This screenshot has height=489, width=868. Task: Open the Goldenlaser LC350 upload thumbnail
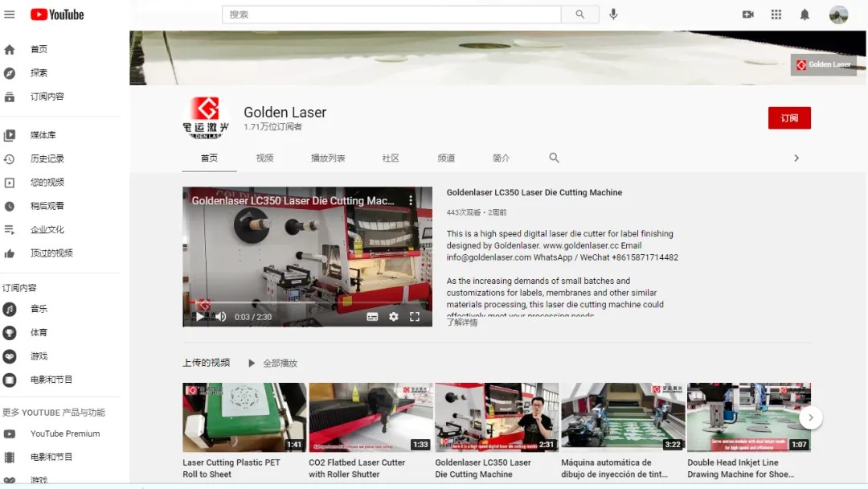[x=497, y=417]
